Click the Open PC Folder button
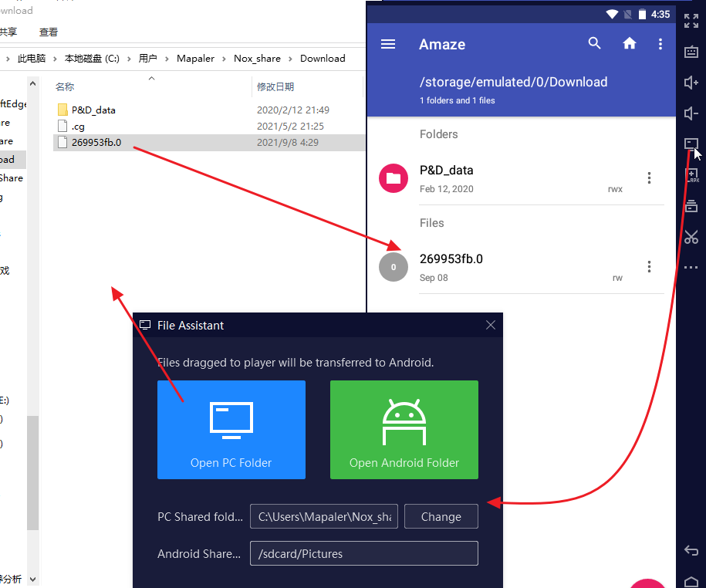The width and height of the screenshot is (706, 588). pyautogui.click(x=231, y=430)
